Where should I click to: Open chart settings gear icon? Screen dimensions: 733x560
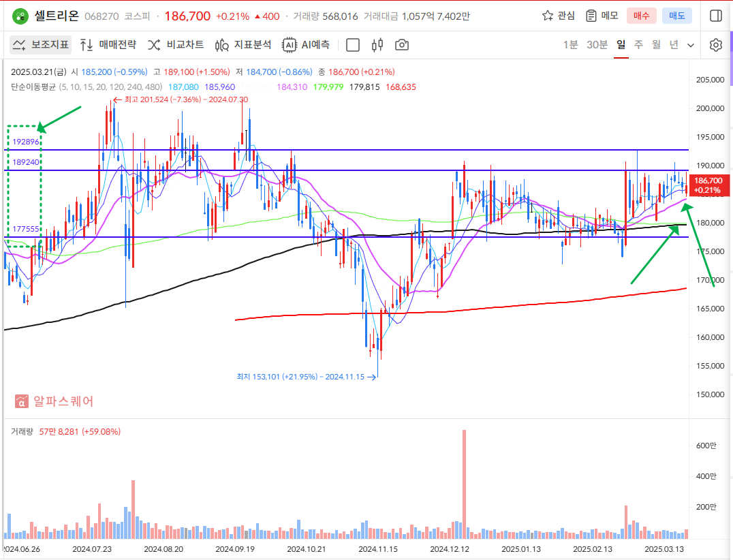tap(715, 45)
